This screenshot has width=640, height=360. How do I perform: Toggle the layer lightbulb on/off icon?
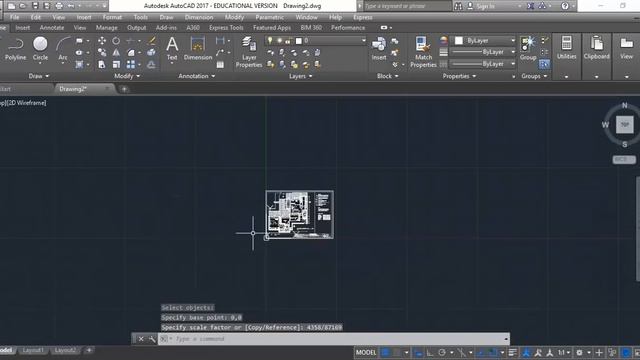coord(270,40)
